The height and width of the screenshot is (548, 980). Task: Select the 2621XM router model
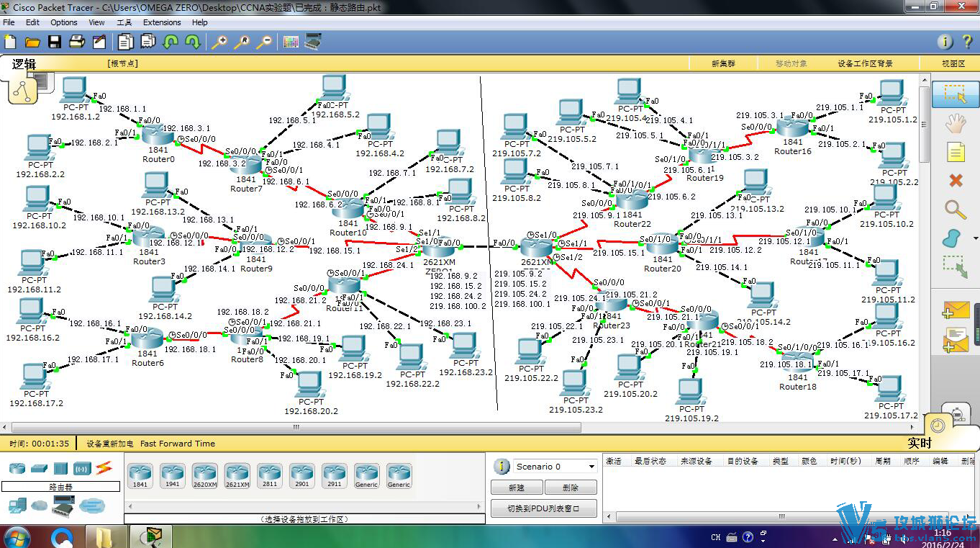point(237,475)
